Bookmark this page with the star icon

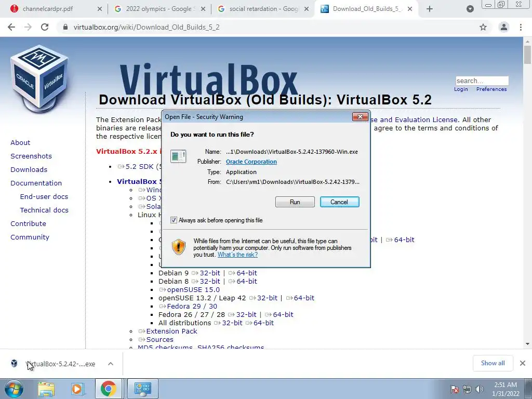coord(483,27)
